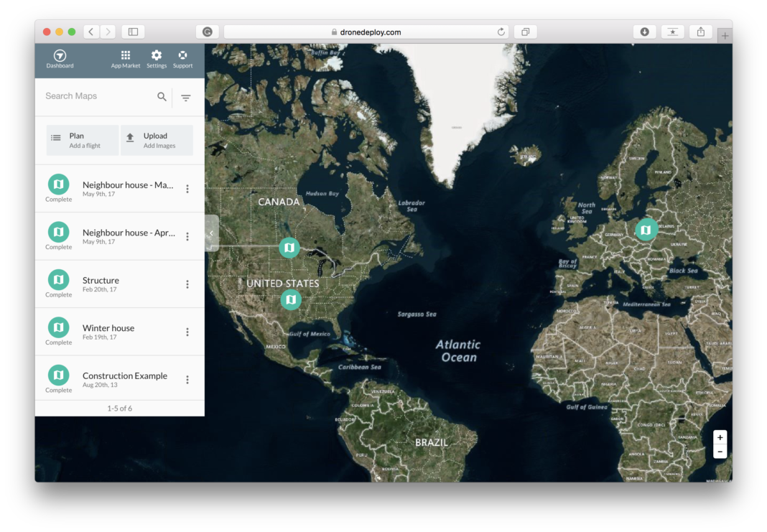Open the App Market grid icon

pos(126,56)
